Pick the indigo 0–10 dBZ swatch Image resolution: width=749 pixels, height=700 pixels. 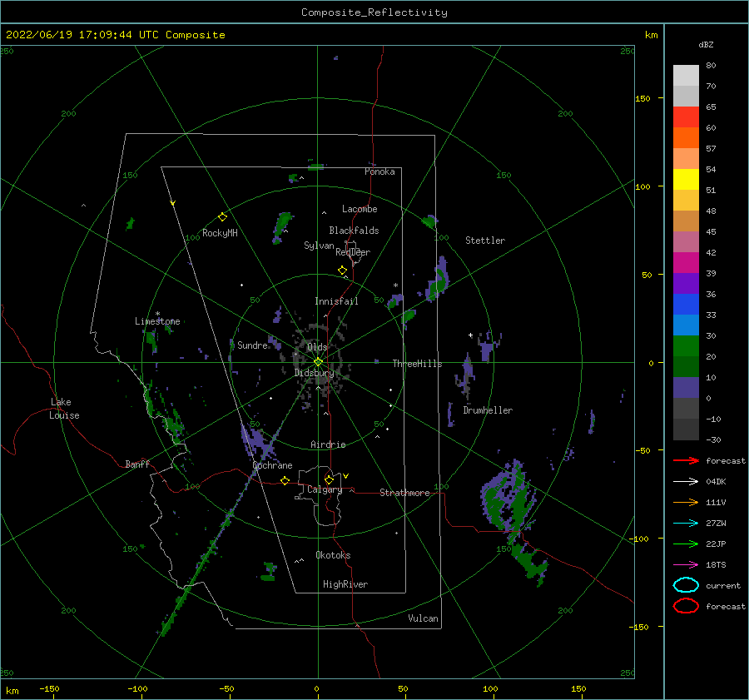686,388
